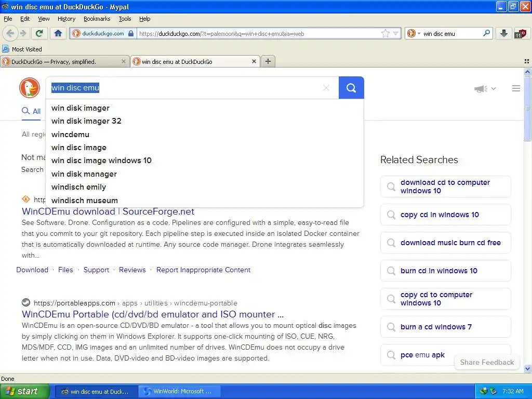Search related 'download music burn cd free'
Screen dimensions: 532x399
445,243
